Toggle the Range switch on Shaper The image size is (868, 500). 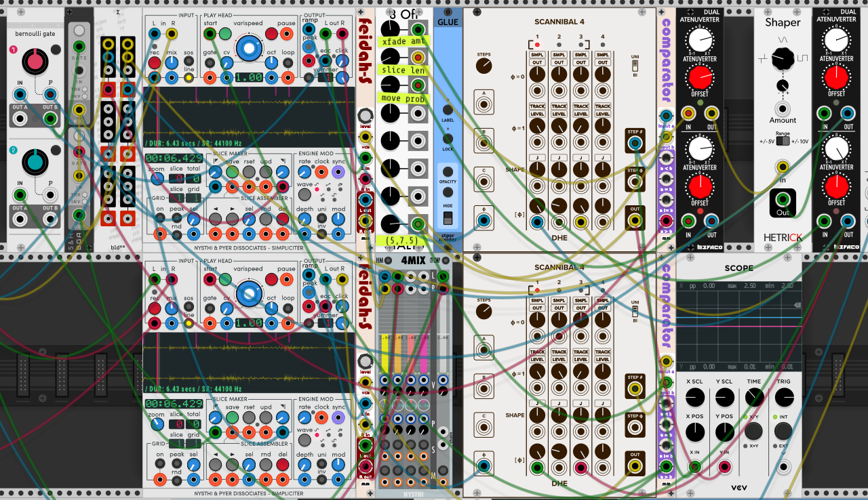783,142
